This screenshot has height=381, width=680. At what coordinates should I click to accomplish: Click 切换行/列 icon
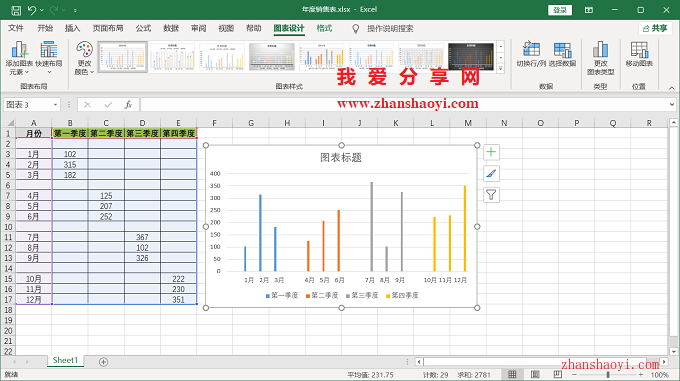[x=531, y=55]
